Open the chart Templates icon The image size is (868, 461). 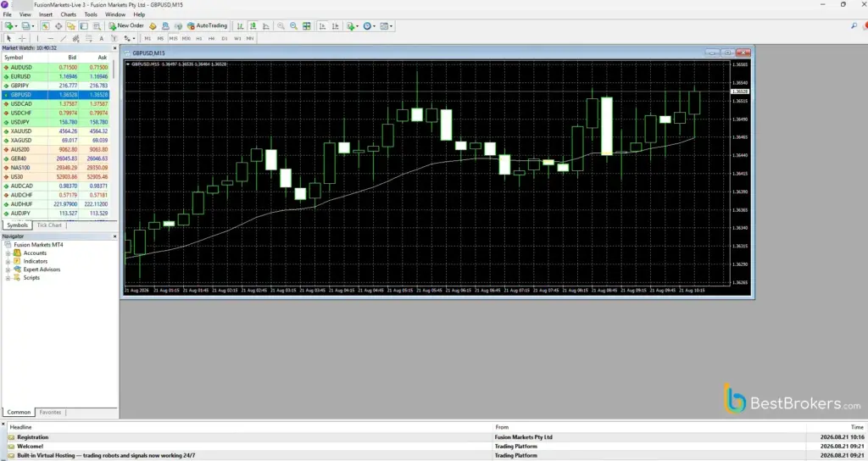click(384, 26)
